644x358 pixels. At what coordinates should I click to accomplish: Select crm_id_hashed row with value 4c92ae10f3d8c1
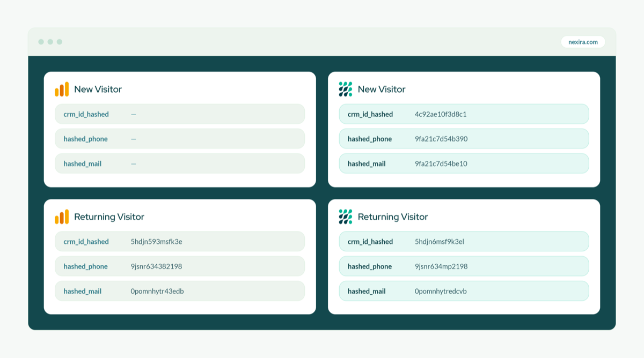464,114
